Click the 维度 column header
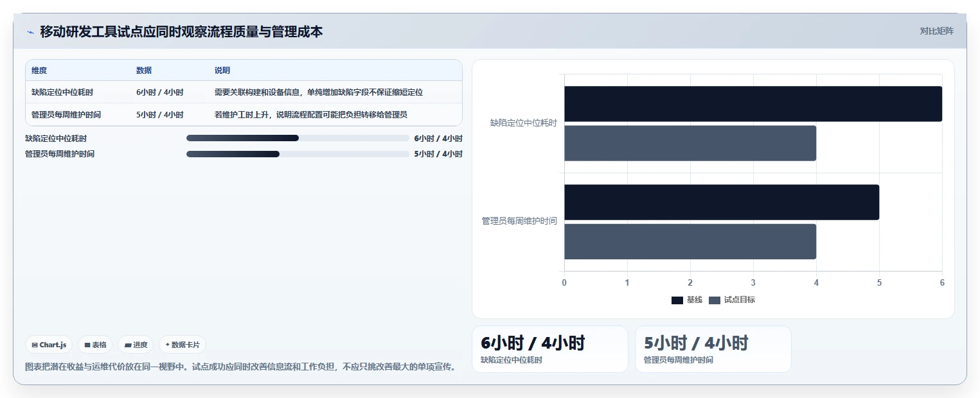This screenshot has height=398, width=980. (x=39, y=71)
